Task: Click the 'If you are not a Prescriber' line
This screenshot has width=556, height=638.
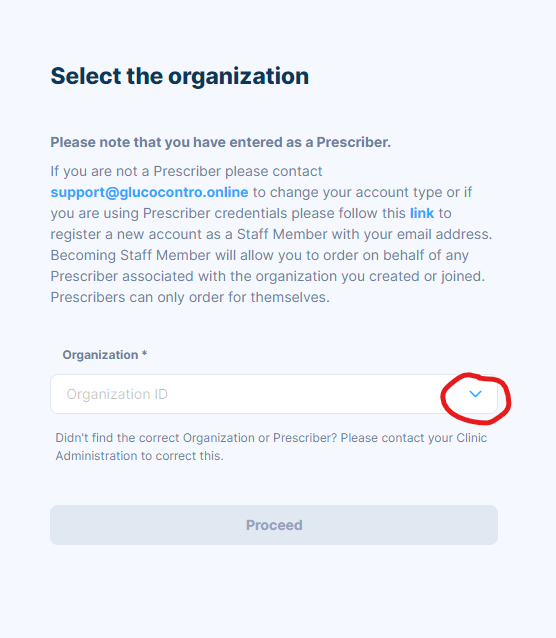Action: [x=186, y=171]
